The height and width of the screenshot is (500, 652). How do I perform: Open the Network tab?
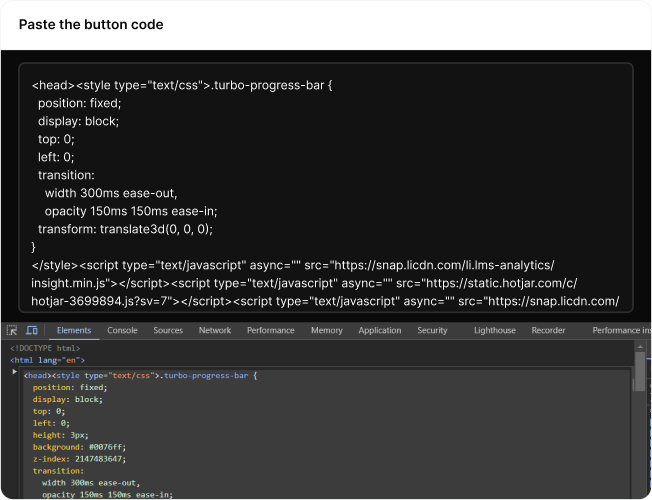tap(215, 331)
